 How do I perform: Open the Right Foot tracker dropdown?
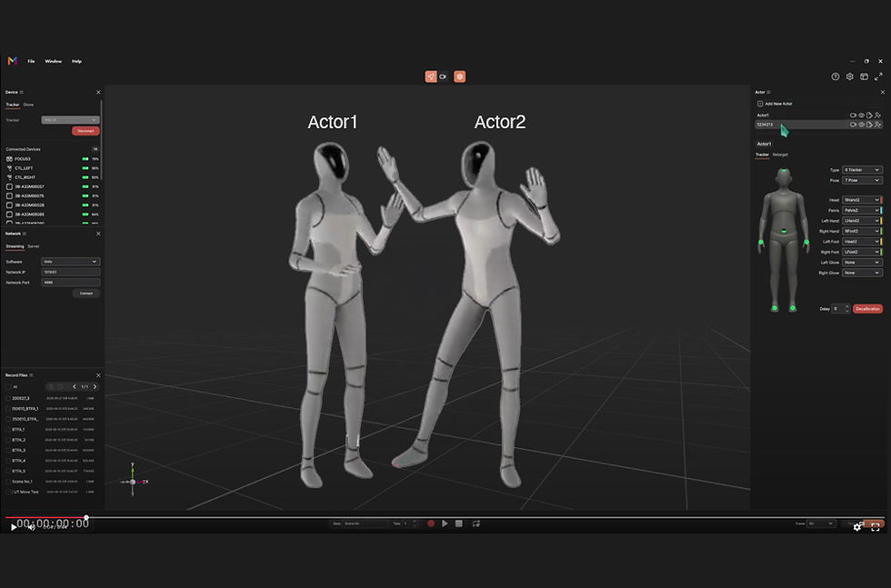(x=861, y=252)
